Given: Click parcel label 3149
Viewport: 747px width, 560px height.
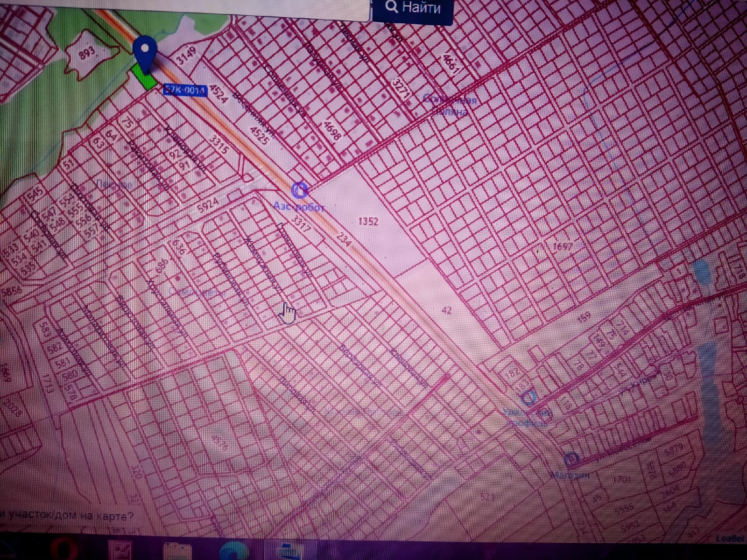Looking at the screenshot, I should pos(187,56).
